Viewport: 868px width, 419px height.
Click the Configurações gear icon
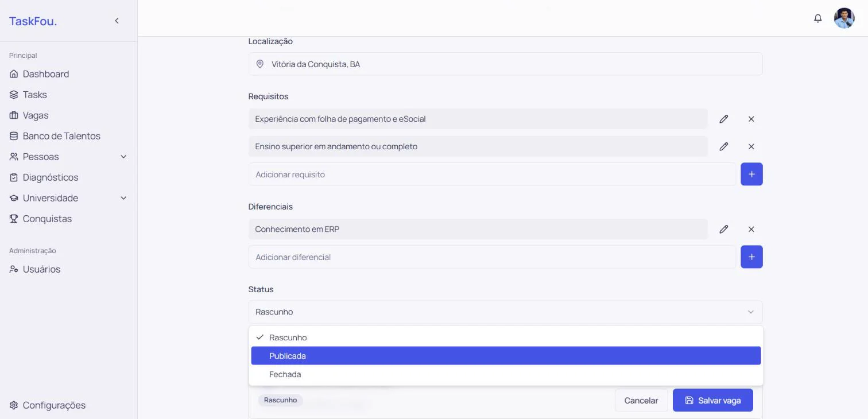click(x=14, y=405)
